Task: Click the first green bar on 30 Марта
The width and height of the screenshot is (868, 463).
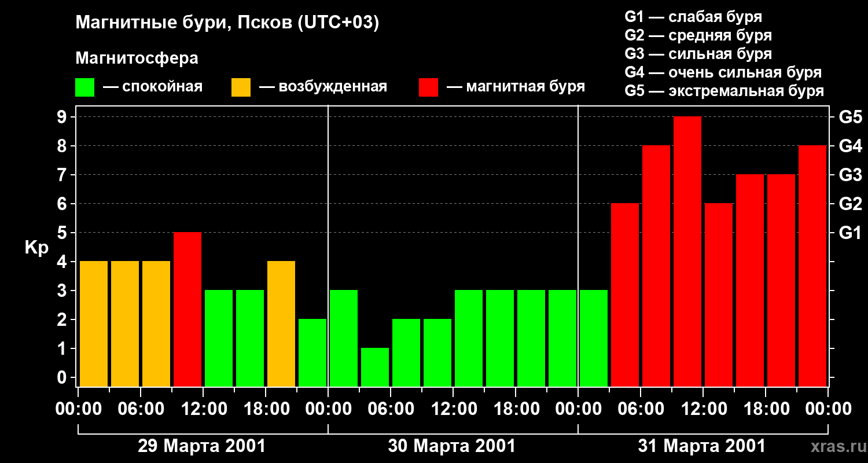Action: point(344,338)
